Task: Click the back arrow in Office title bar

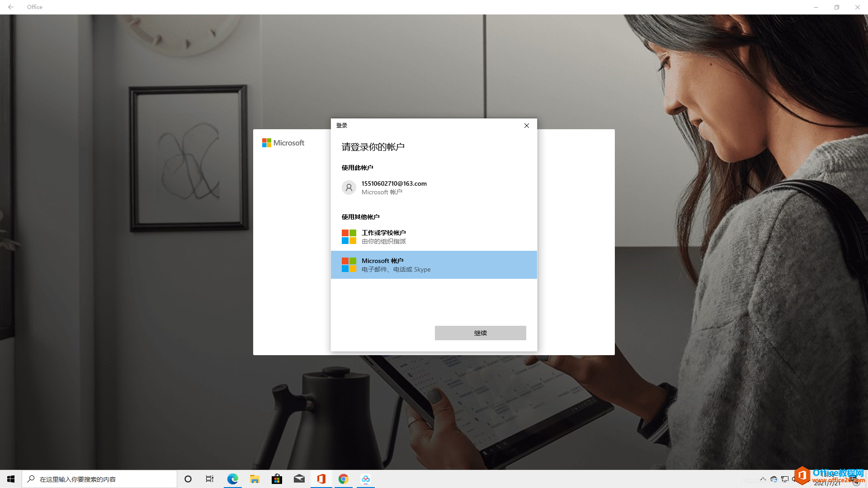Action: (x=11, y=7)
